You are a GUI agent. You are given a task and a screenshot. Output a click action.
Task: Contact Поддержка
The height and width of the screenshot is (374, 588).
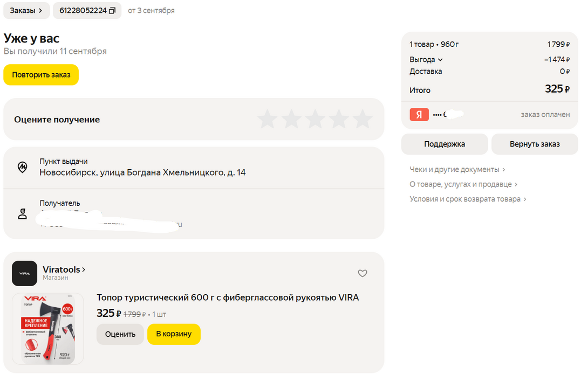[445, 144]
